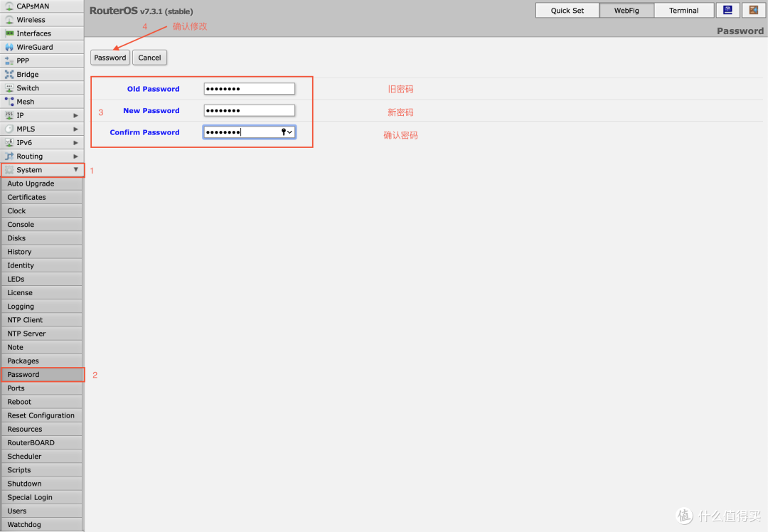Click the Password button to apply changes
This screenshot has width=768, height=532.
(x=110, y=58)
